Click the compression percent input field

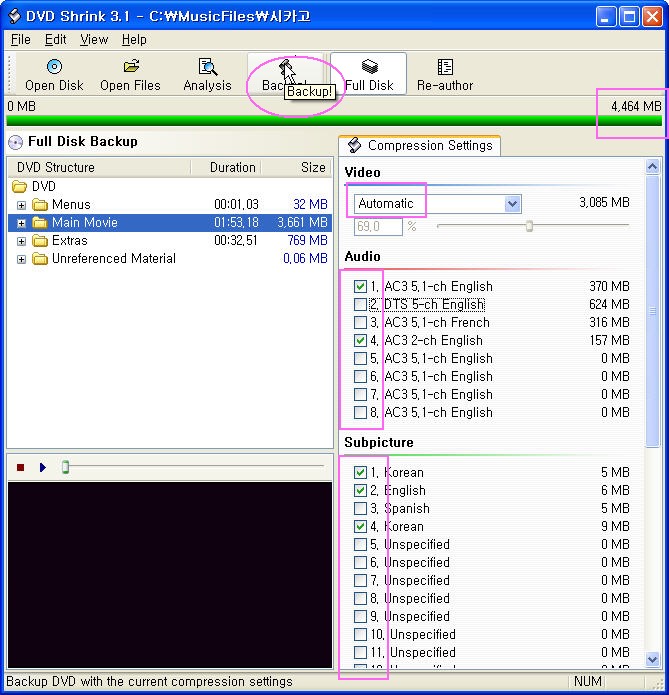[378, 227]
